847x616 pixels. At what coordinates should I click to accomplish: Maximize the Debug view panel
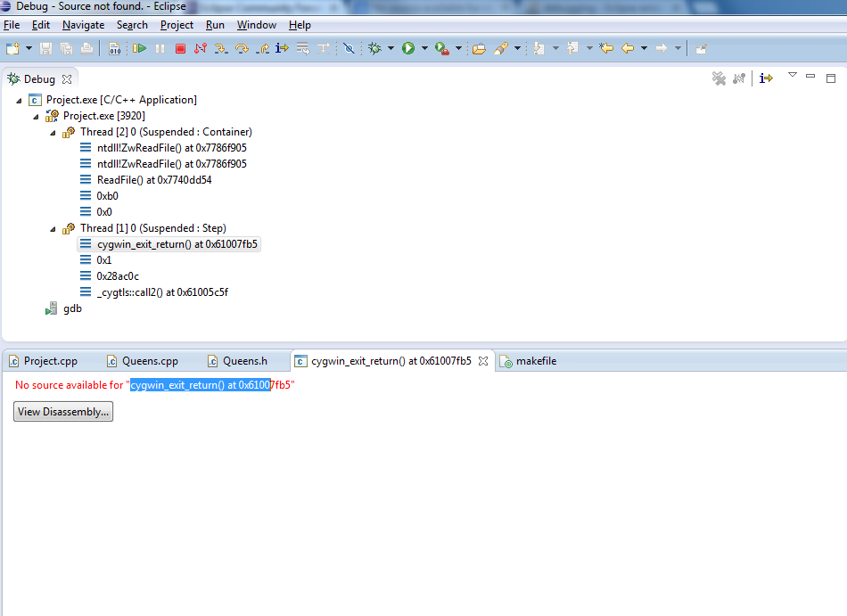[831, 78]
